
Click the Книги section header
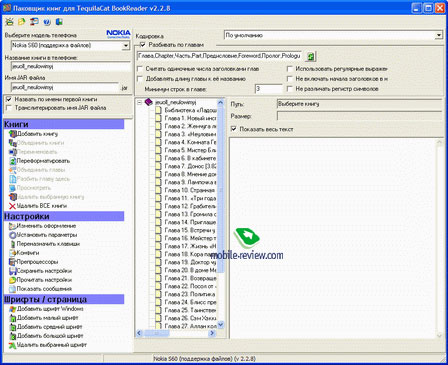click(64, 124)
